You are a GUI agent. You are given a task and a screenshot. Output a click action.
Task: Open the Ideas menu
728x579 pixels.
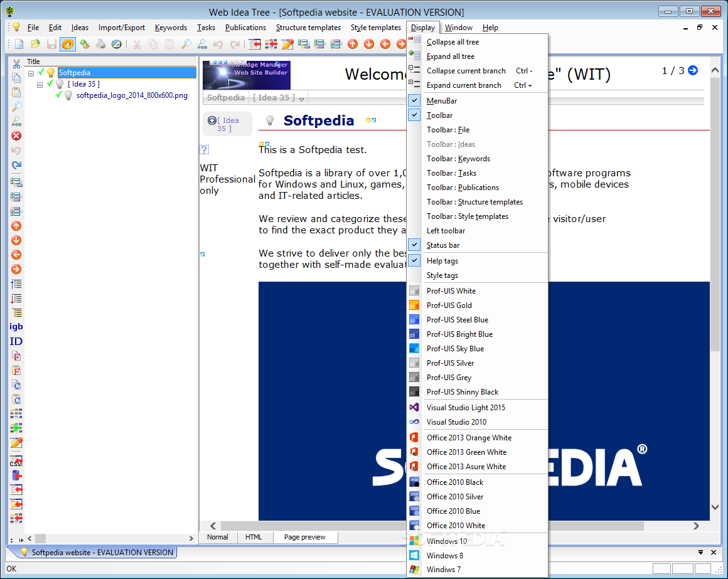(x=80, y=28)
